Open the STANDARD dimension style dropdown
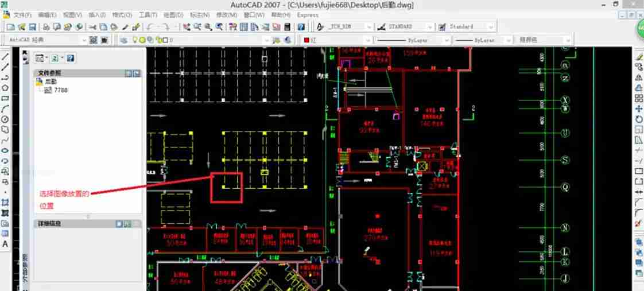This screenshot has height=291, width=644. coord(429,26)
